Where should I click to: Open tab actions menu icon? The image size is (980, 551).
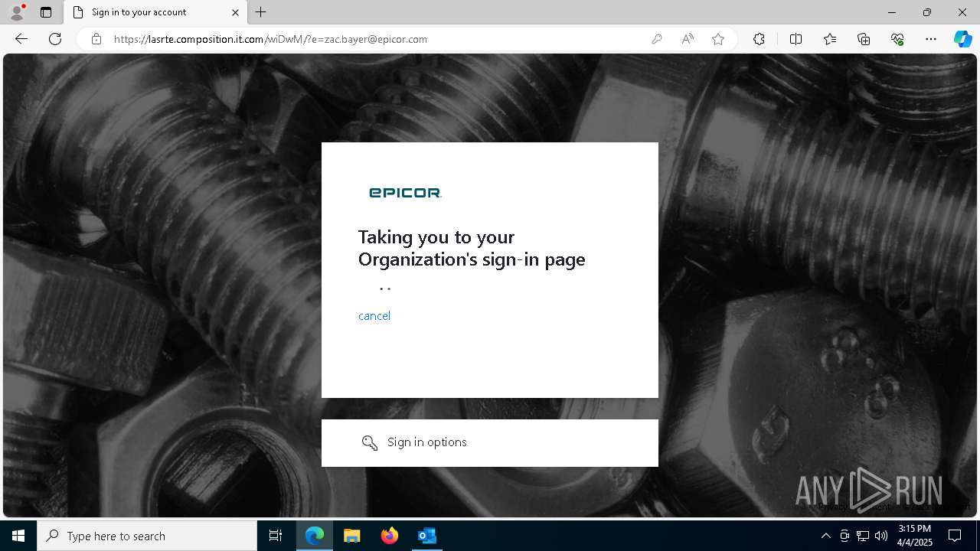[x=46, y=12]
